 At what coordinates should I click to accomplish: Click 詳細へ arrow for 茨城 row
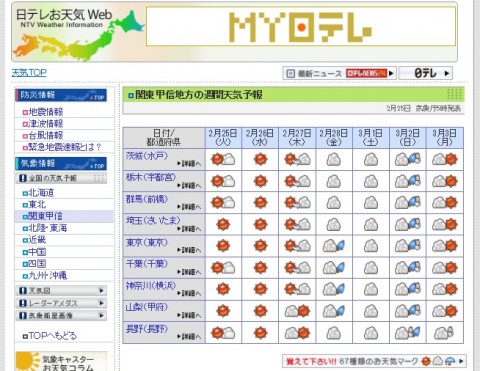(189, 164)
